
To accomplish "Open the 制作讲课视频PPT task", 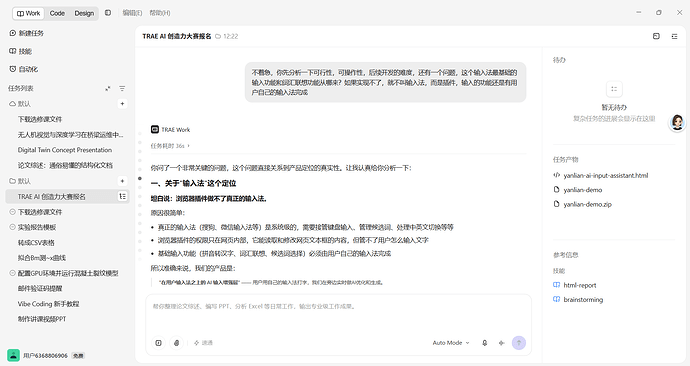I will click(42, 319).
